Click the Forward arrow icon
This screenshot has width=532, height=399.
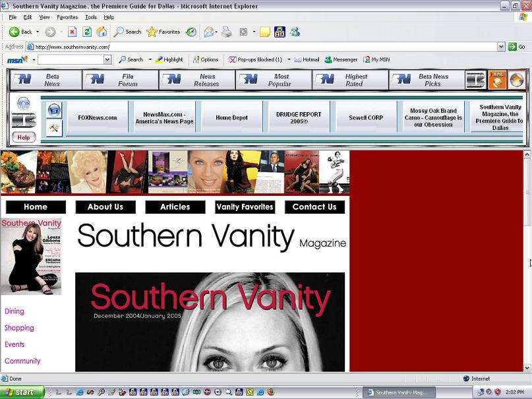50,32
